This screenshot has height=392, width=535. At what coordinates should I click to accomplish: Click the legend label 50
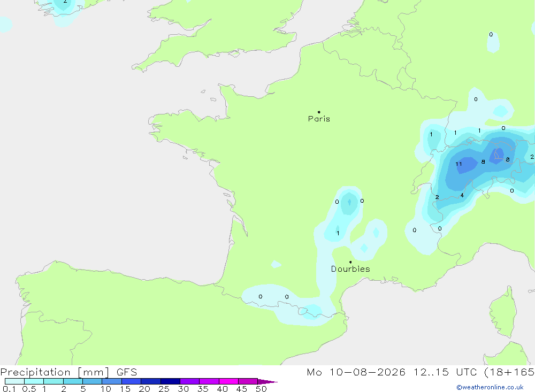pyautogui.click(x=261, y=389)
